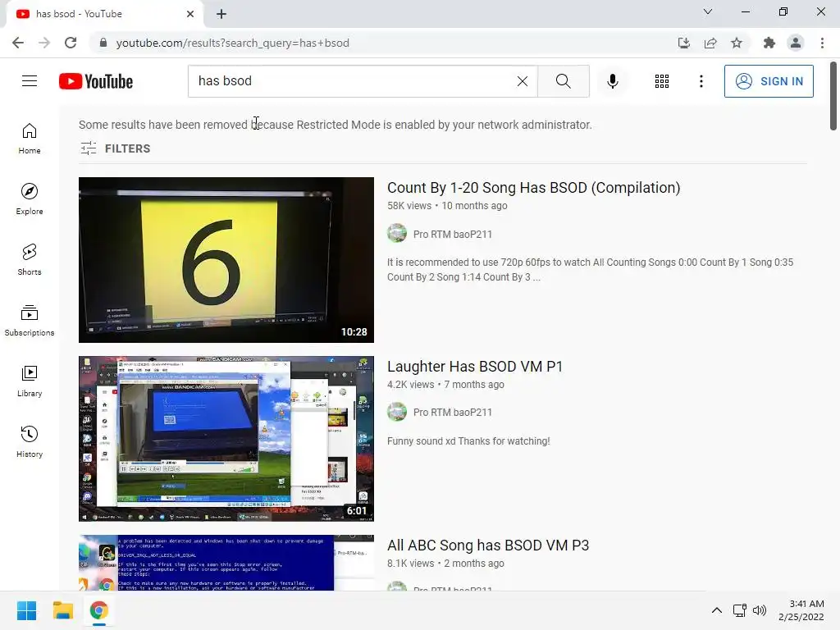Open channel Pro RTM baoP211 under Laughter video
840x630 pixels.
point(453,413)
